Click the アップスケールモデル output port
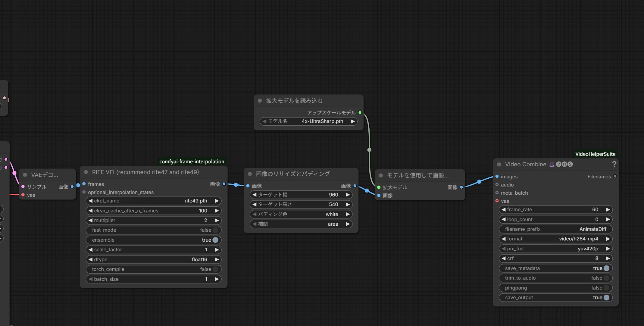The width and height of the screenshot is (644, 326). pos(360,112)
